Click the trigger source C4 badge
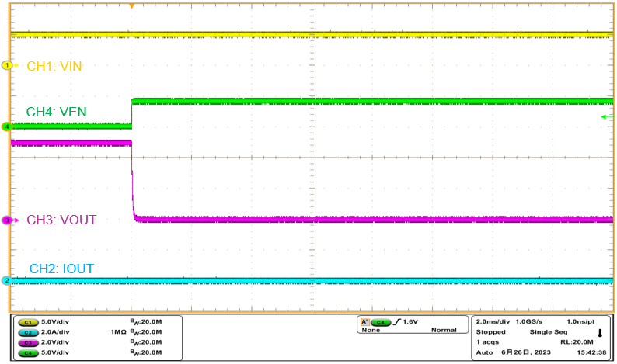The width and height of the screenshot is (617, 364). (x=380, y=321)
